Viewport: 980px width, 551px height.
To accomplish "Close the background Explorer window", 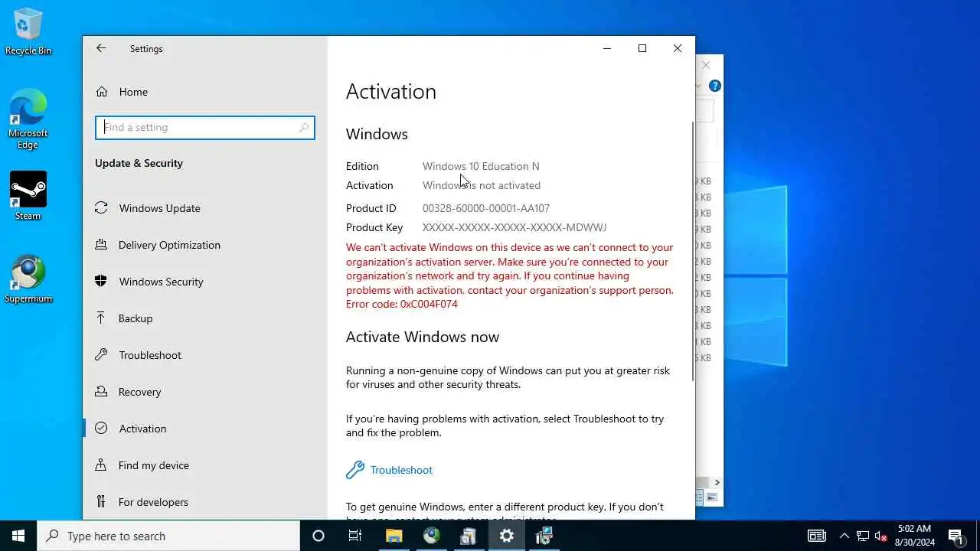I will coord(706,65).
